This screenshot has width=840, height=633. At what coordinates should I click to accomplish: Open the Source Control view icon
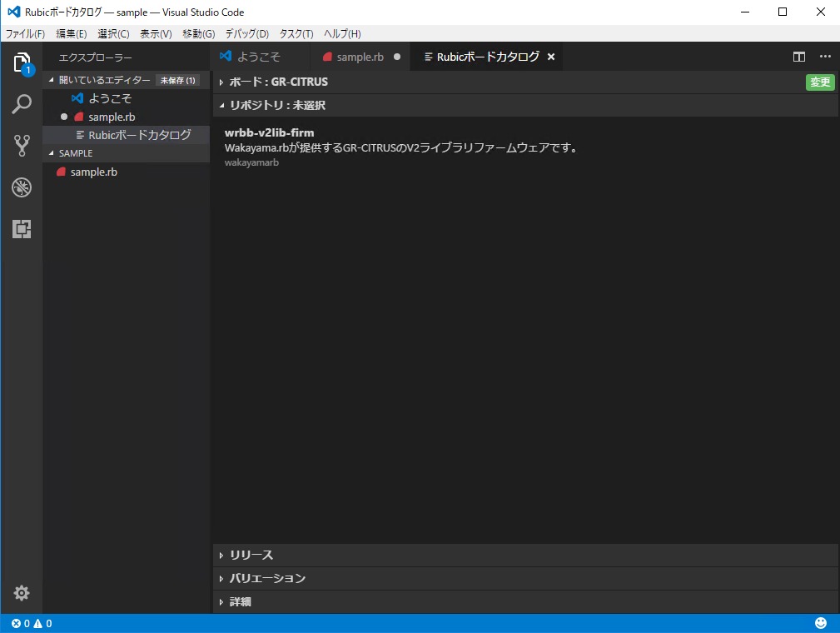pos(22,145)
